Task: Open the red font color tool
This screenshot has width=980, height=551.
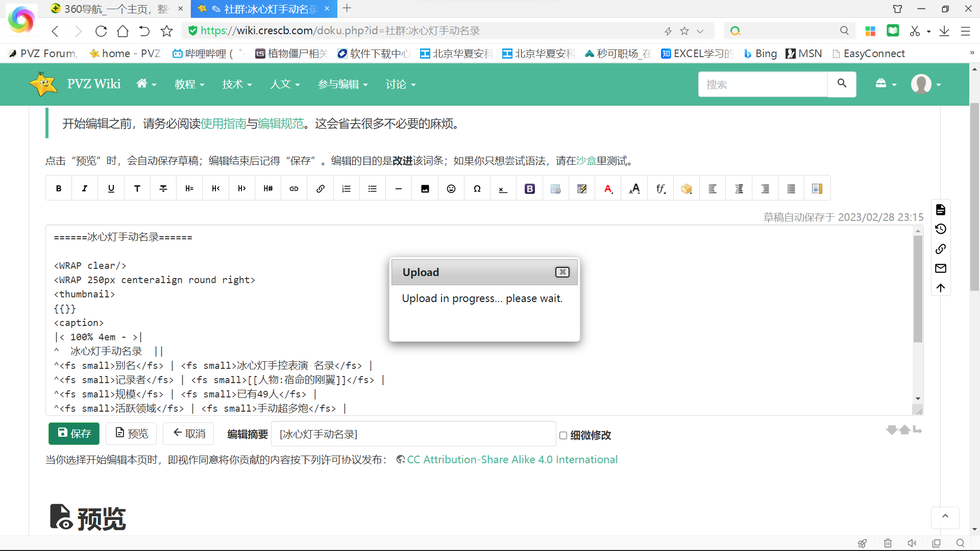Action: 608,189
